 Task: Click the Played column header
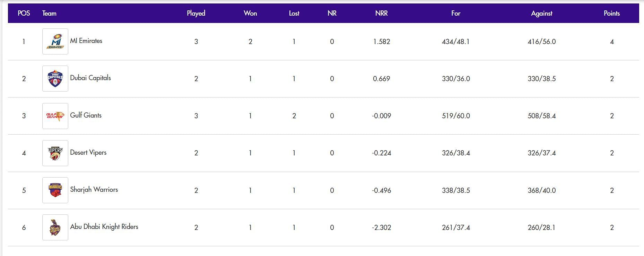point(196,13)
